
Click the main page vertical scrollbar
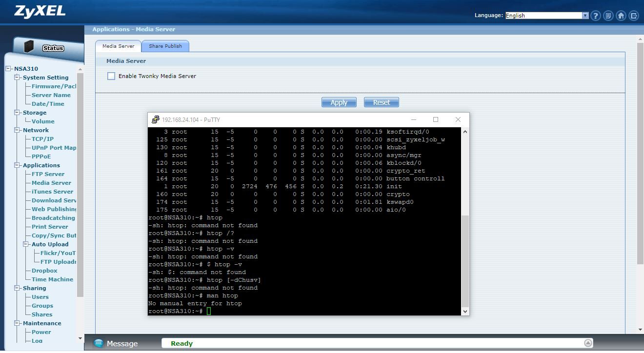[640, 154]
